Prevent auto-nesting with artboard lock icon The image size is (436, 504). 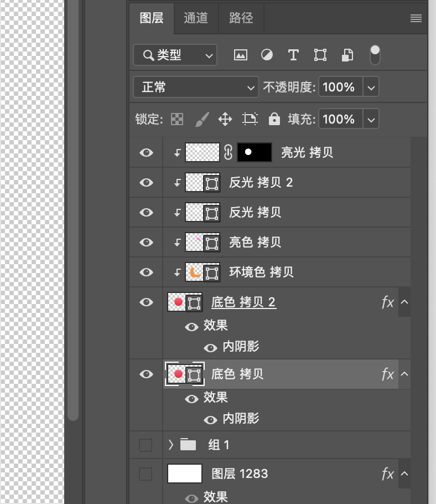pos(250,119)
